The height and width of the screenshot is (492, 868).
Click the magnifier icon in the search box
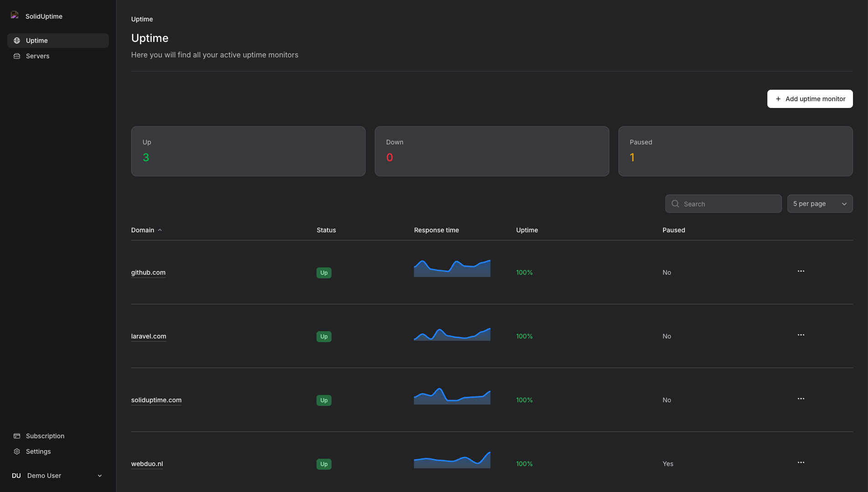pos(675,204)
